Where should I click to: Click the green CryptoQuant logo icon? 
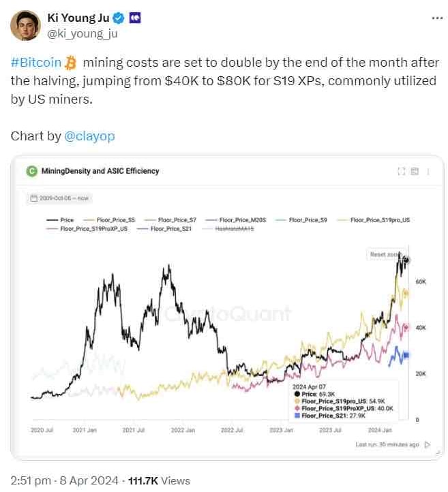click(x=31, y=171)
